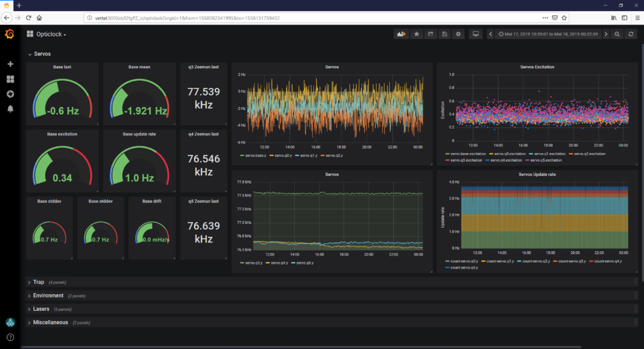This screenshot has width=644, height=349.
Task: Open the time range picker
Action: click(547, 34)
